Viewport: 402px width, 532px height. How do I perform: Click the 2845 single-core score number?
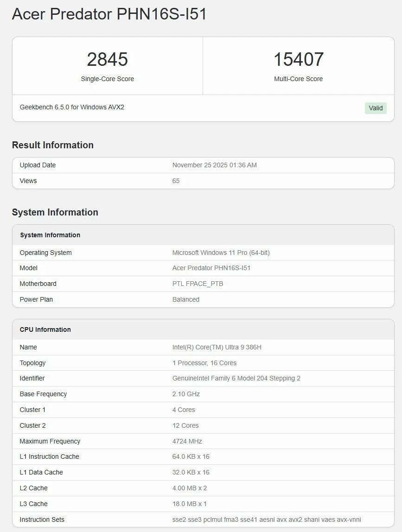[x=107, y=60]
